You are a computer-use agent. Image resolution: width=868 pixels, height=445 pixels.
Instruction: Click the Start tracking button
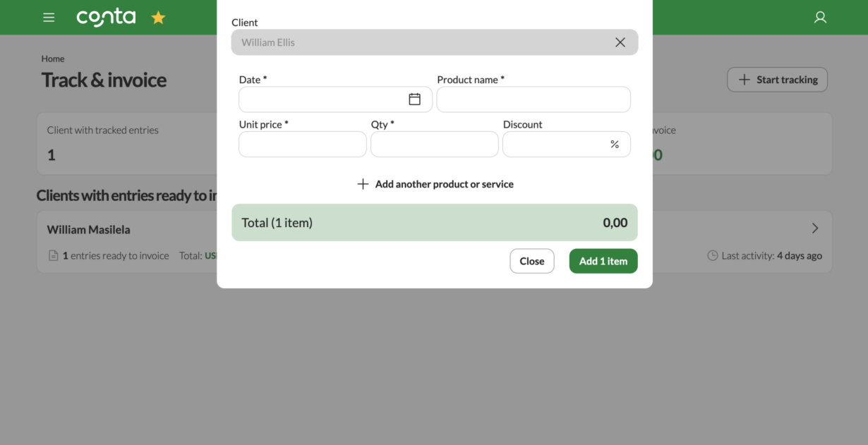click(x=777, y=79)
